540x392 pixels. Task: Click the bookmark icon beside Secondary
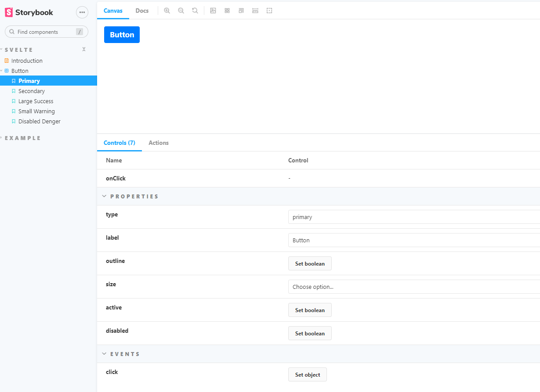[x=14, y=91]
